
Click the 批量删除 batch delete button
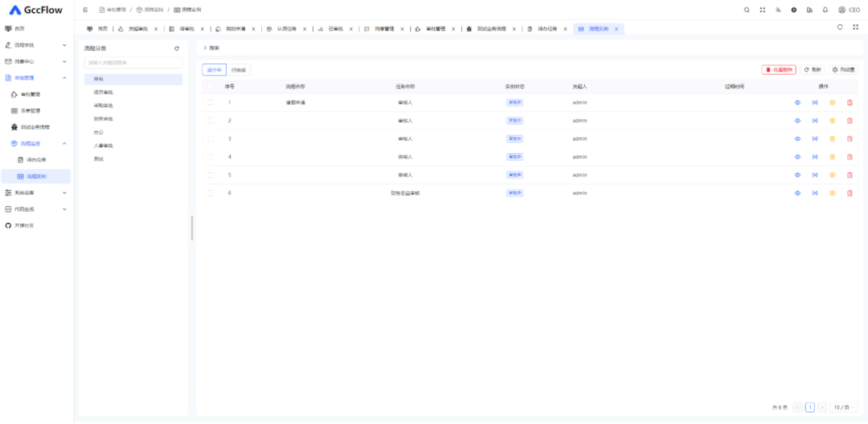779,70
